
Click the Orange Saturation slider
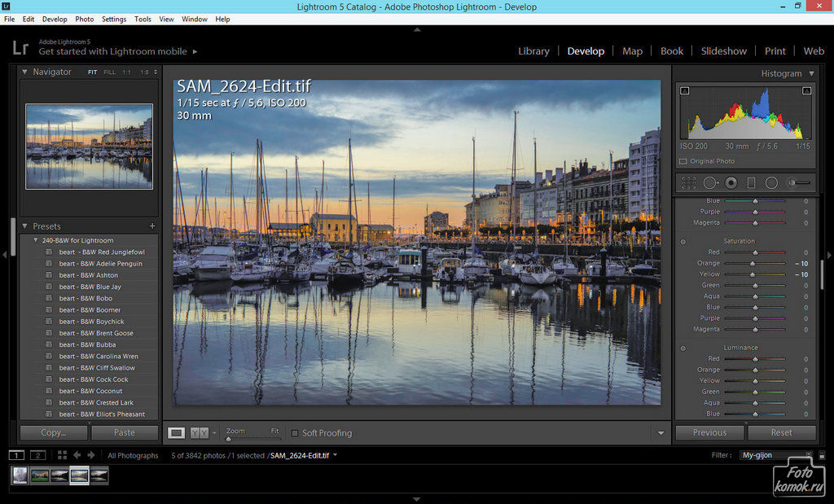pyautogui.click(x=755, y=264)
